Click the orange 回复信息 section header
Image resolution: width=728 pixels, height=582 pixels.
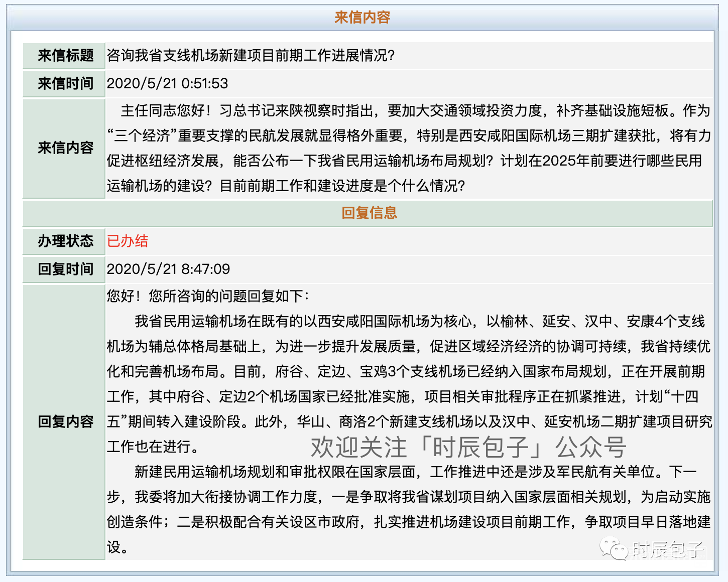369,213
